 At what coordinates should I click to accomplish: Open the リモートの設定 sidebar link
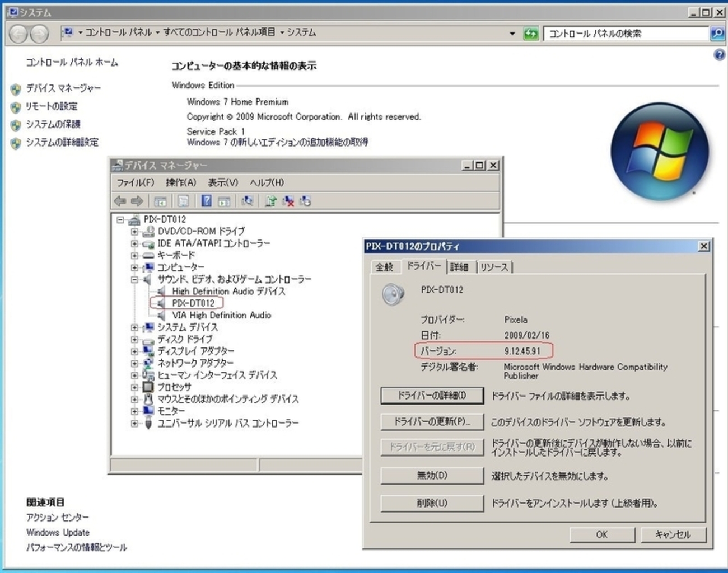(x=52, y=106)
